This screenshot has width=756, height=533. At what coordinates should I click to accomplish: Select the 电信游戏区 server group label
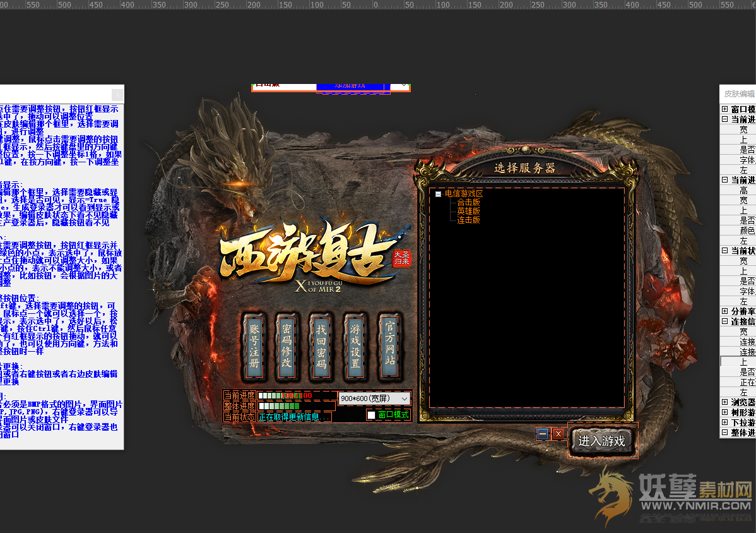pos(464,194)
